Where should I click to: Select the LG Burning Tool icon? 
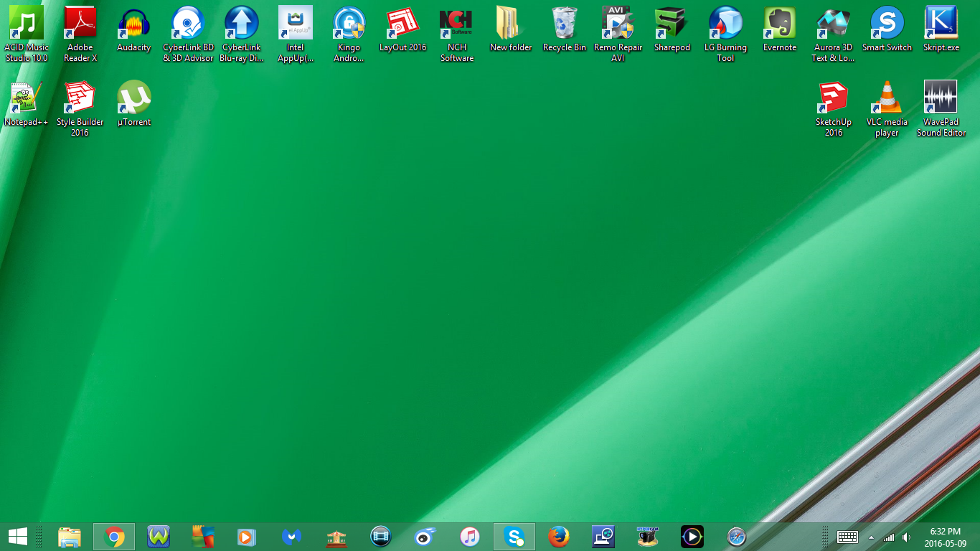point(726,23)
